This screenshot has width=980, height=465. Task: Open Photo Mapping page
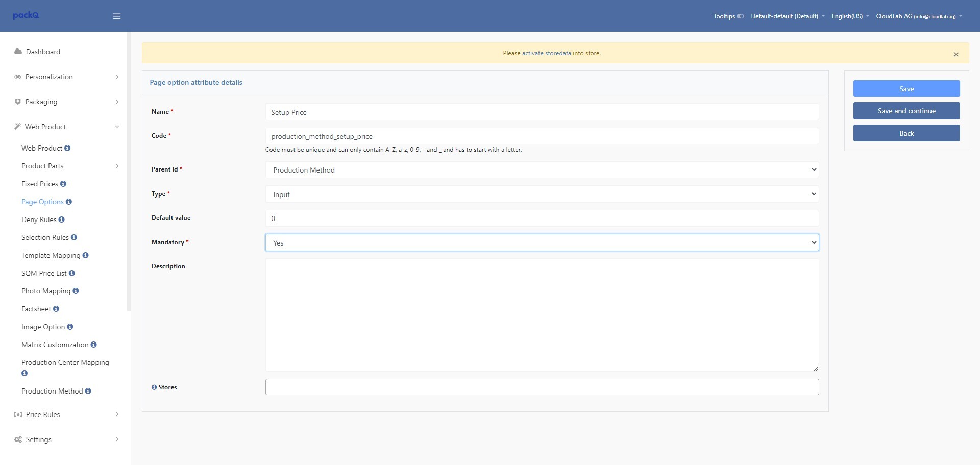click(x=46, y=291)
